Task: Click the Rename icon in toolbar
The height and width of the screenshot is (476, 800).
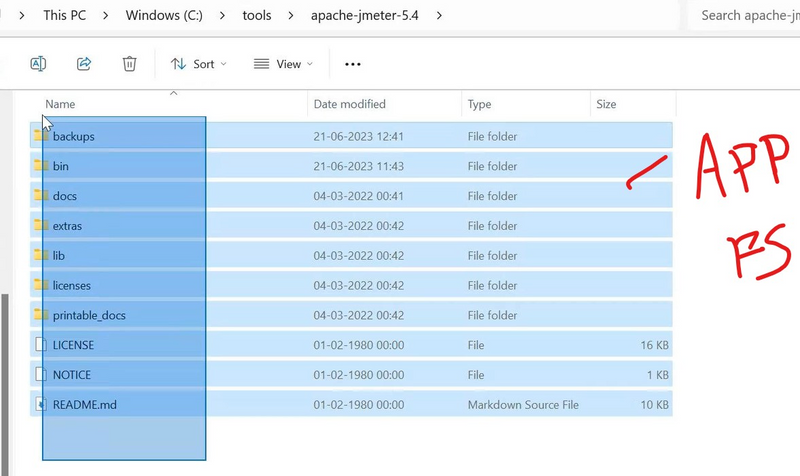Action: [38, 64]
